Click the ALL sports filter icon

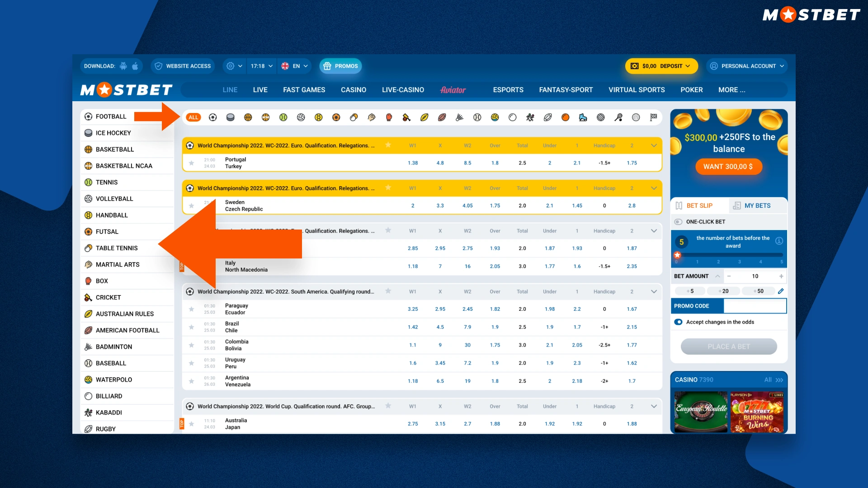[193, 117]
